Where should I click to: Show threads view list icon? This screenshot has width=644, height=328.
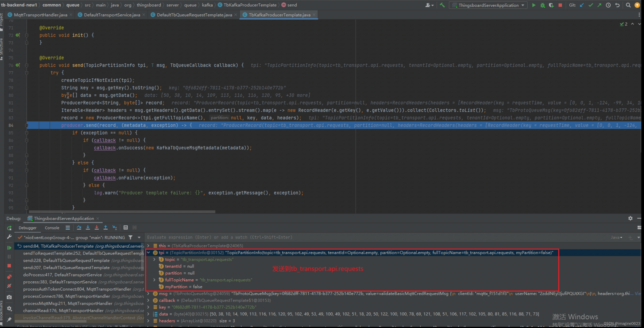click(x=68, y=228)
